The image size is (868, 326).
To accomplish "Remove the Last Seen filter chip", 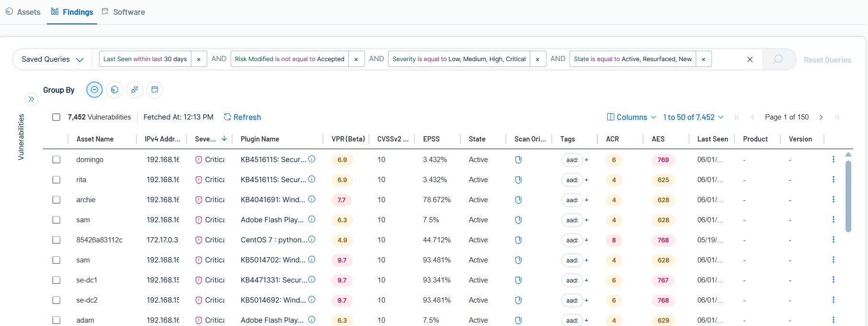I will click(x=199, y=59).
